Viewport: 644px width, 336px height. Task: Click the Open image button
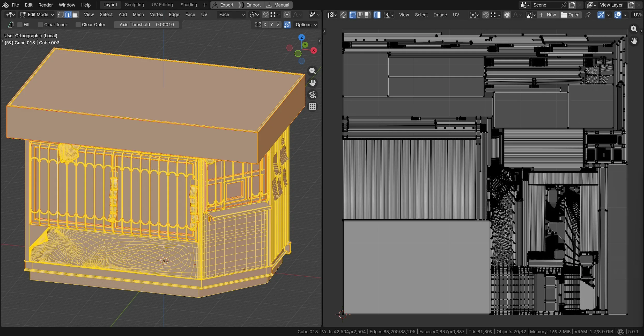coord(570,15)
